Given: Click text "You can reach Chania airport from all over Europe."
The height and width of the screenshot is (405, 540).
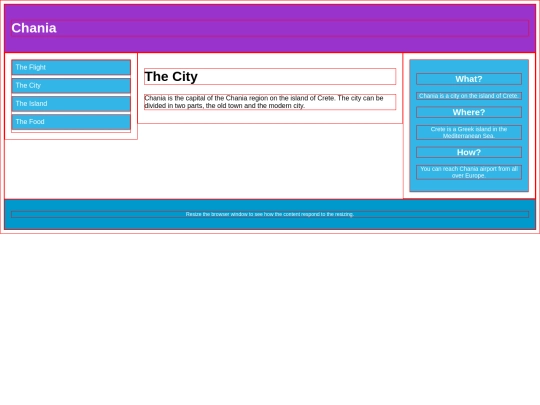Looking at the screenshot, I should point(469,172).
